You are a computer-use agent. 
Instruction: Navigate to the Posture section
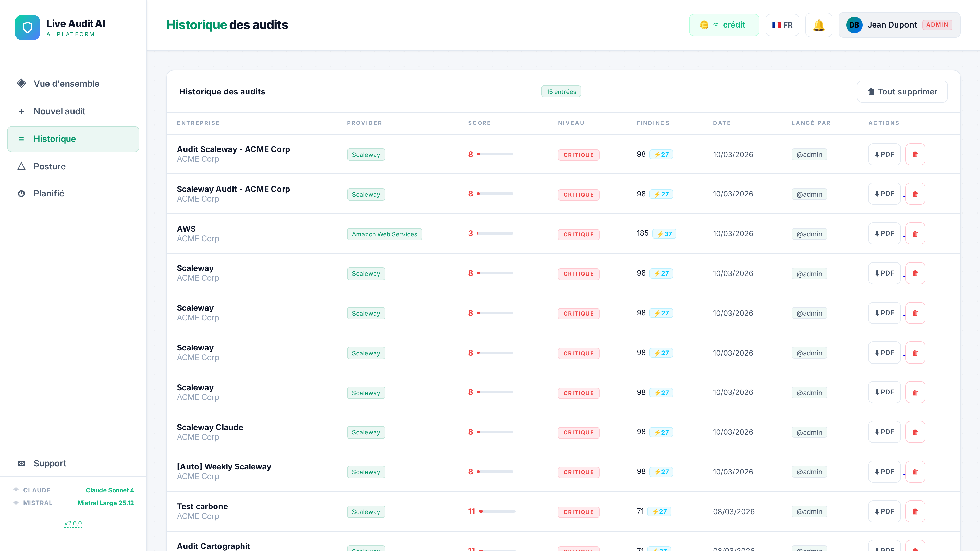pyautogui.click(x=50, y=167)
